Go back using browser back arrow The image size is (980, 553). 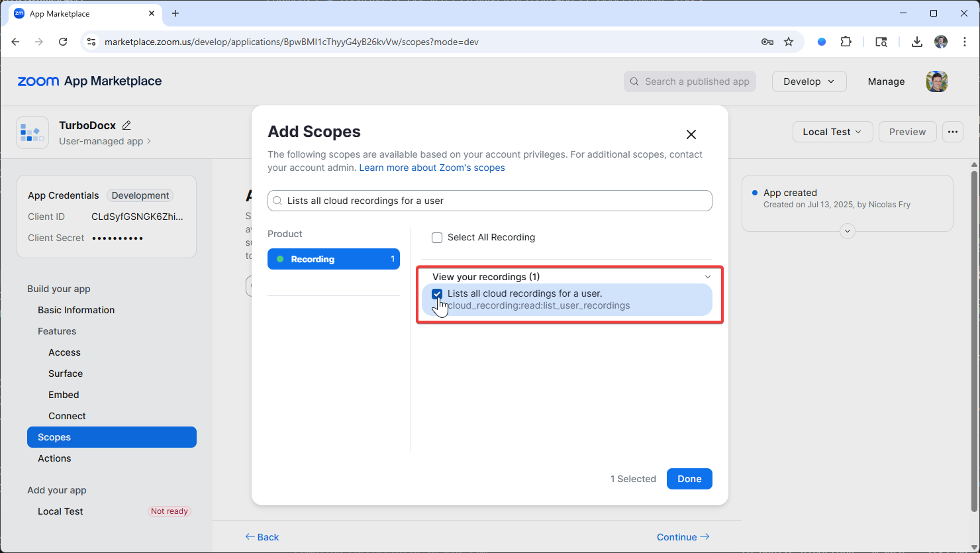point(15,42)
